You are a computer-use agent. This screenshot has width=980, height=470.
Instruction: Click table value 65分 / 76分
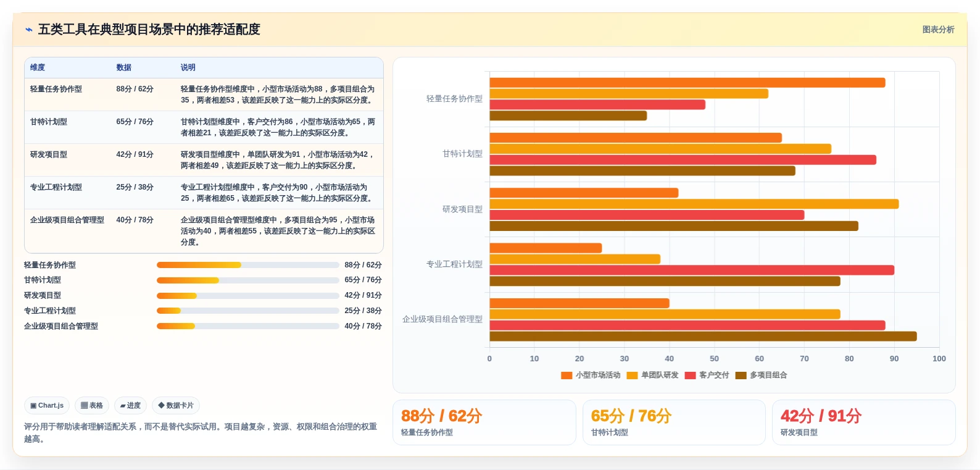tap(135, 122)
